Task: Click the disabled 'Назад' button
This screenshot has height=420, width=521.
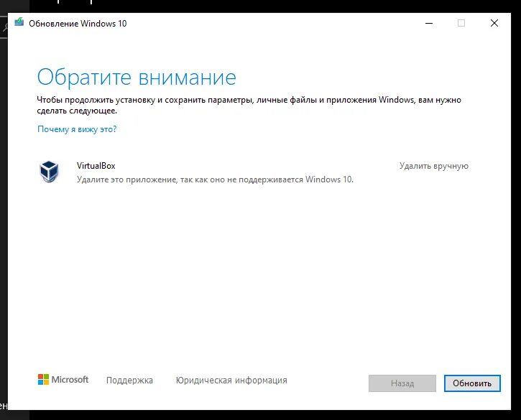Action: 402,383
